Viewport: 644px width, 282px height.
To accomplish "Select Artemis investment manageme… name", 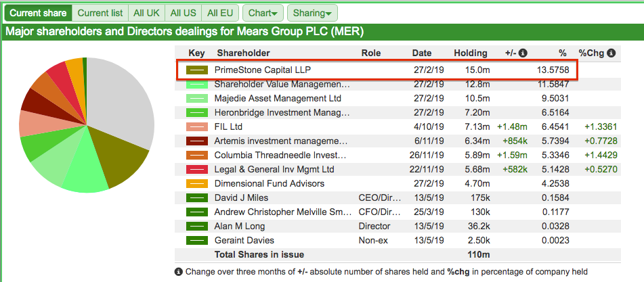I will point(281,141).
